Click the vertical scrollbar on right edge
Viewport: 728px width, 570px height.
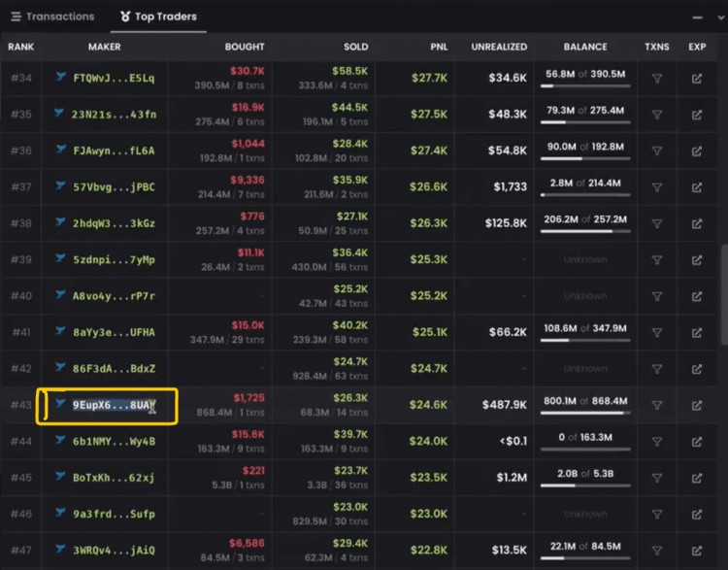click(723, 291)
